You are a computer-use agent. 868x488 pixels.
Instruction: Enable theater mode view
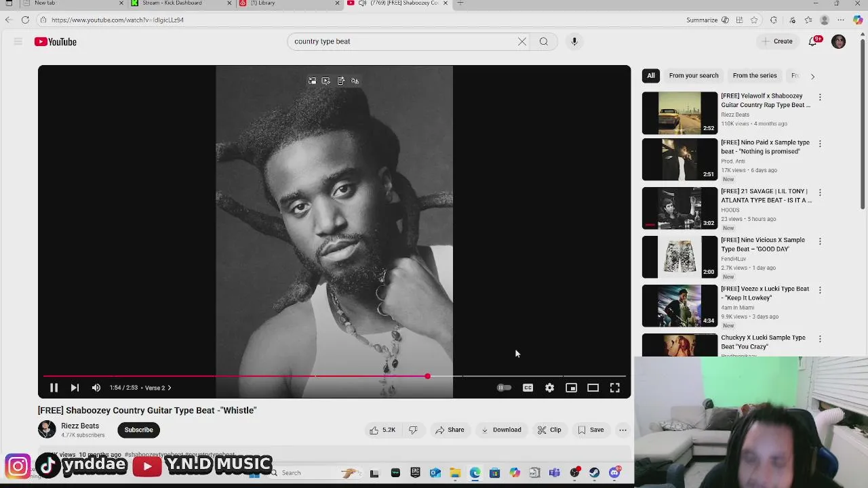593,388
